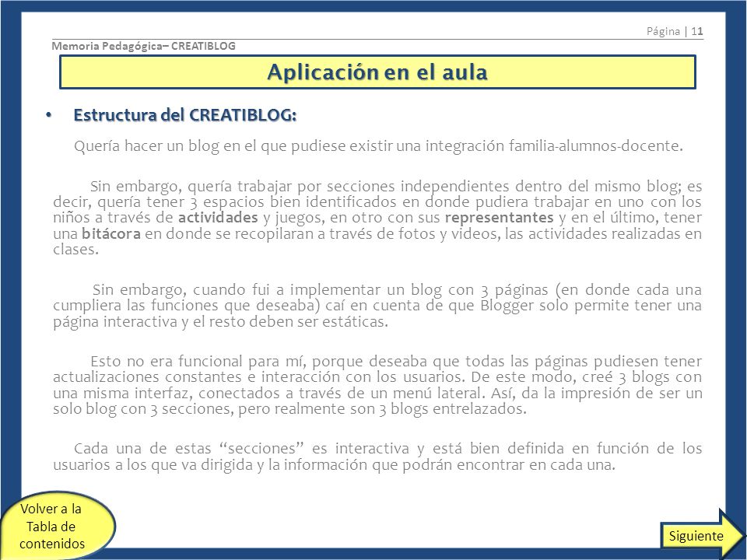Click the Memoria Pedagógica– CREATIBLOG header text
This screenshot has width=747, height=560.
(x=143, y=46)
